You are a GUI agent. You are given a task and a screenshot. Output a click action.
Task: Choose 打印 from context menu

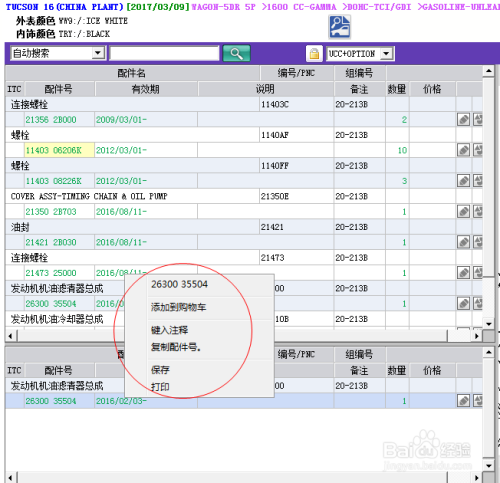(x=160, y=387)
